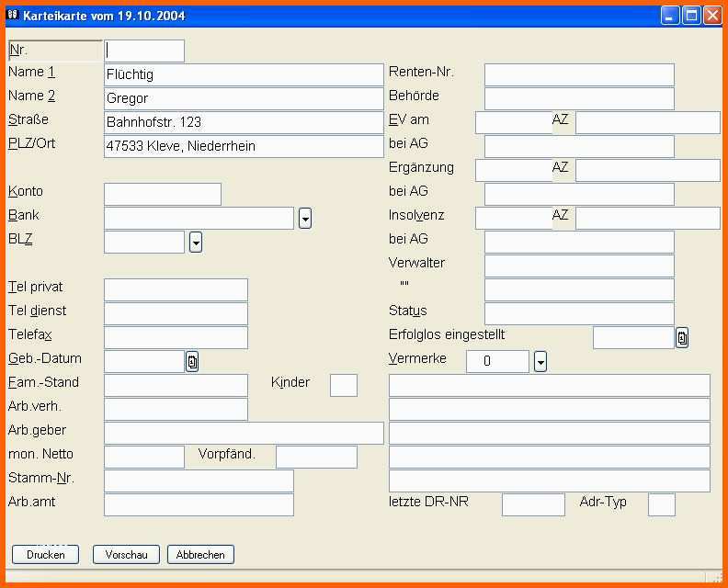Focus the Arb.verh. field
The height and width of the screenshot is (588, 728).
[176, 410]
